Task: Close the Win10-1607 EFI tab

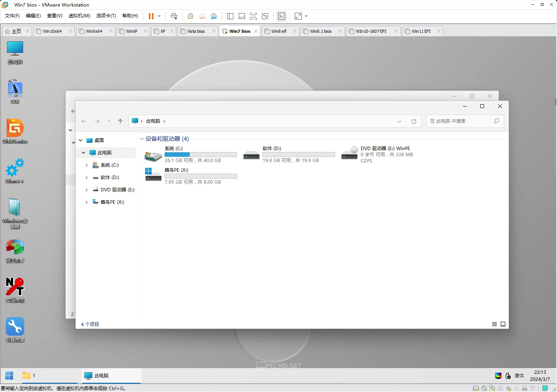Action: pyautogui.click(x=396, y=31)
